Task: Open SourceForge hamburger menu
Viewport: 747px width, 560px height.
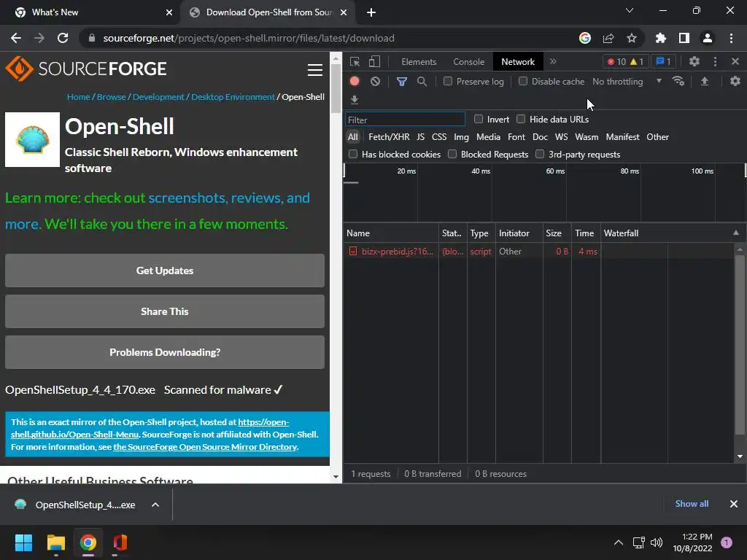Action: (315, 69)
